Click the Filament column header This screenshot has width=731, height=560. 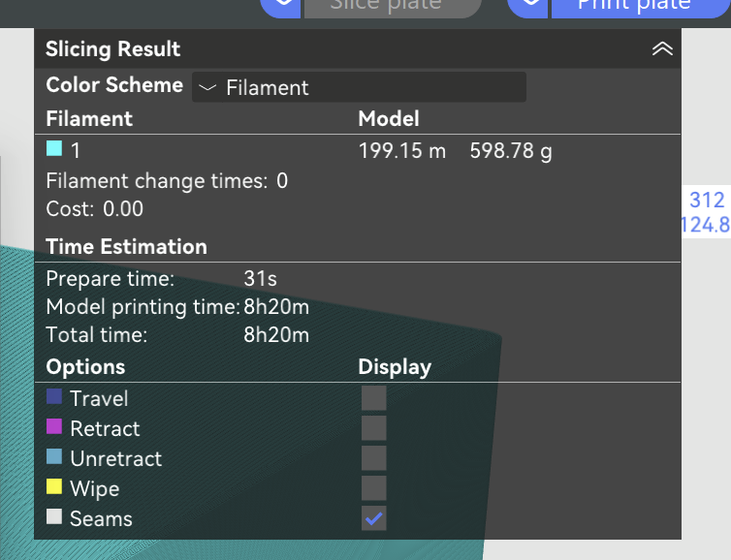89,119
